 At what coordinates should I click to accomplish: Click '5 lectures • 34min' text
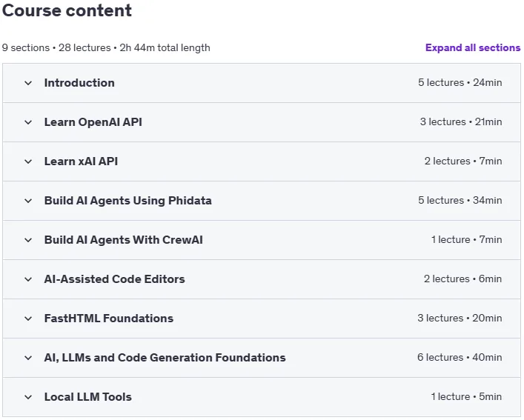click(460, 200)
